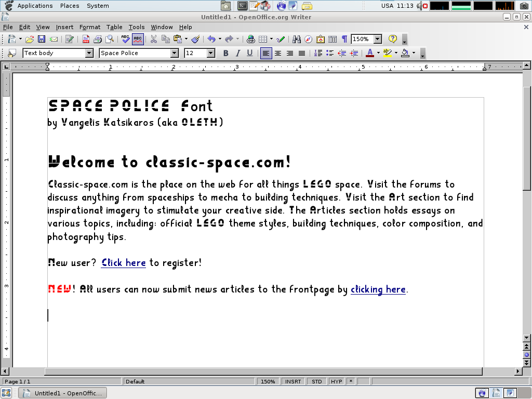The width and height of the screenshot is (532, 399).
Task: Align the text right
Action: (x=290, y=54)
